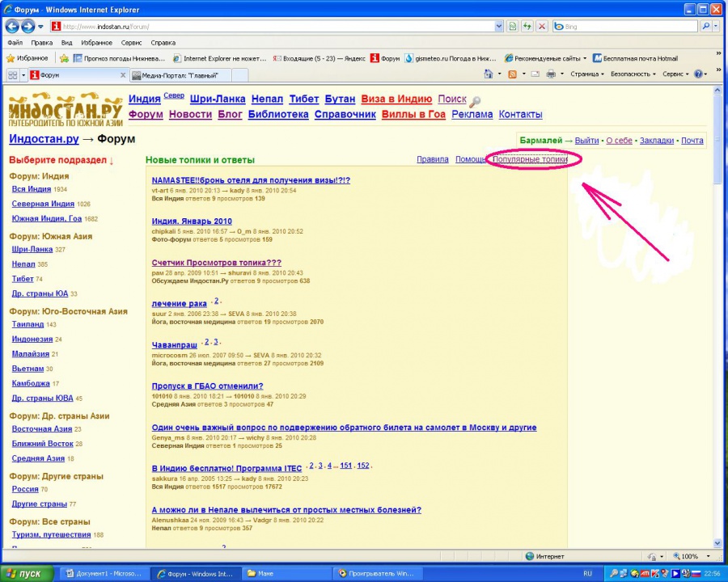The height and width of the screenshot is (582, 728).
Task: Open the Популярные топики link
Action: (x=530, y=160)
